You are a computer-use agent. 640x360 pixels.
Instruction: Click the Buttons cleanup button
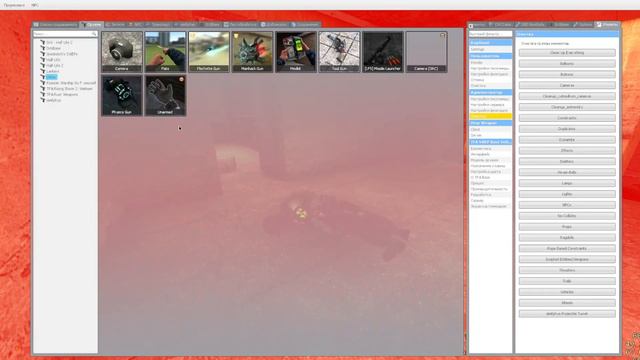click(567, 74)
